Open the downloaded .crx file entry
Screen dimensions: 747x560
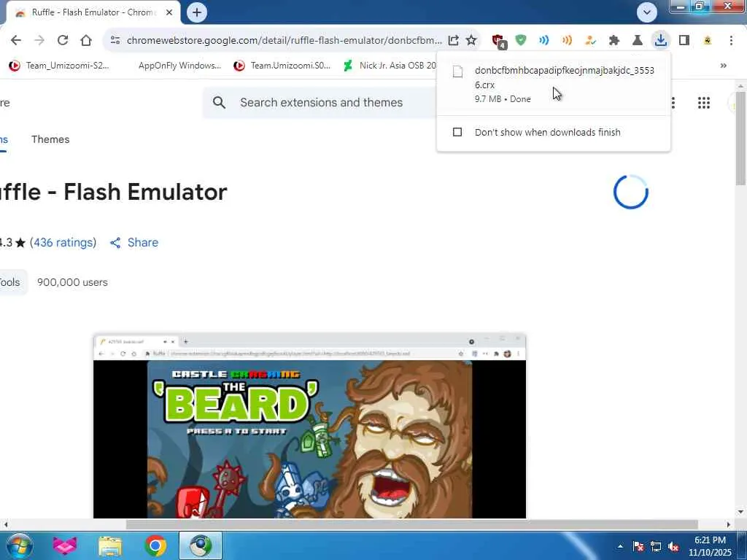554,84
